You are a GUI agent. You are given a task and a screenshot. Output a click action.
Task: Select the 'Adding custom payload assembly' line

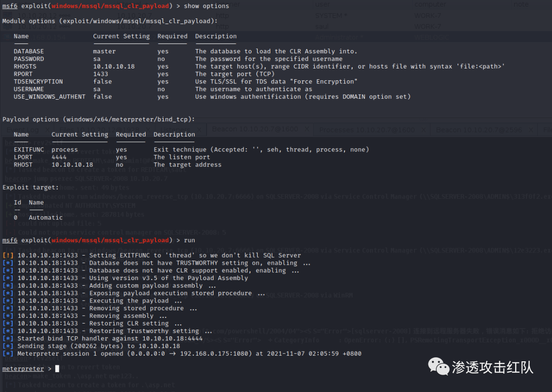tap(109, 286)
